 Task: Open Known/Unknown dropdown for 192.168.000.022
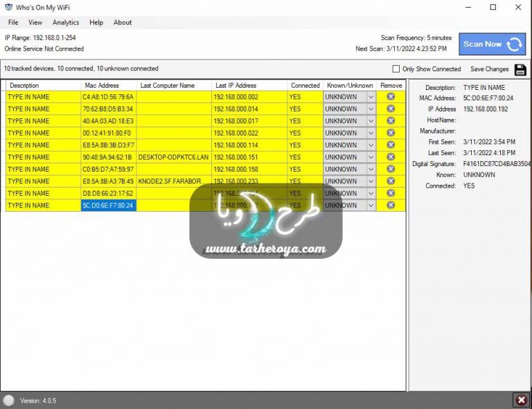pos(371,133)
